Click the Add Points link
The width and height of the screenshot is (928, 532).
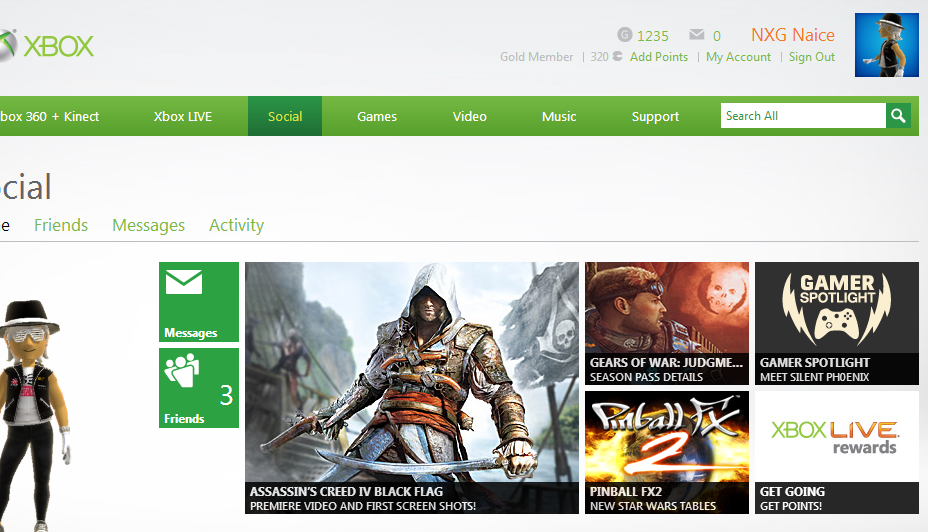[659, 57]
